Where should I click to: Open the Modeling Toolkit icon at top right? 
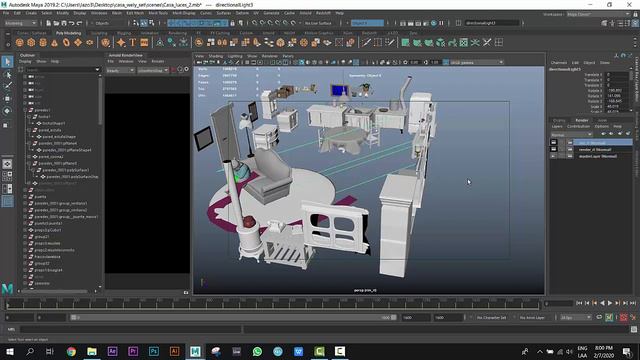click(x=604, y=23)
